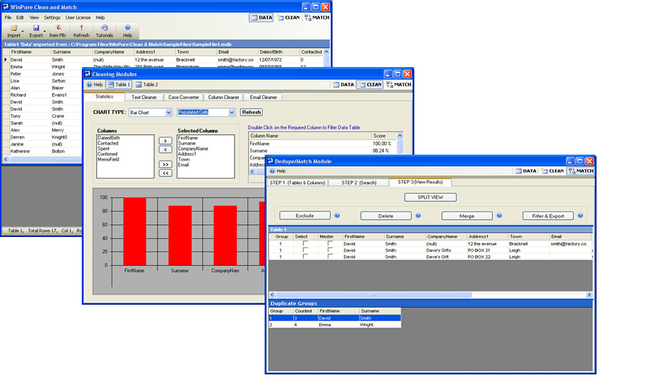This screenshot has height=381, width=665.
Task: Tick Master checkbox for PO BOX 21 row
Action: point(330,250)
